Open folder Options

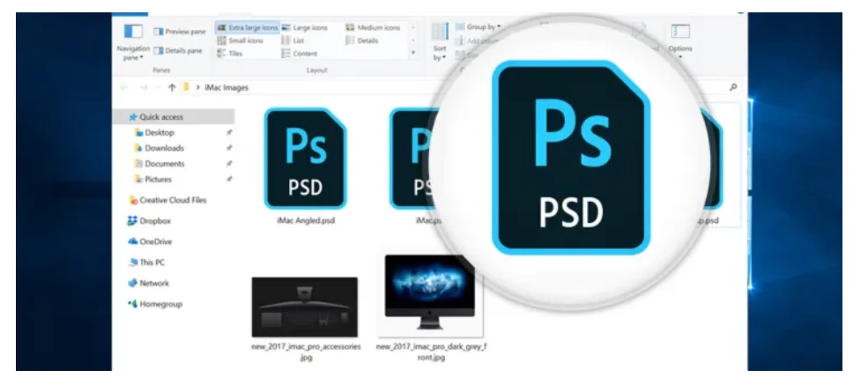click(x=679, y=40)
